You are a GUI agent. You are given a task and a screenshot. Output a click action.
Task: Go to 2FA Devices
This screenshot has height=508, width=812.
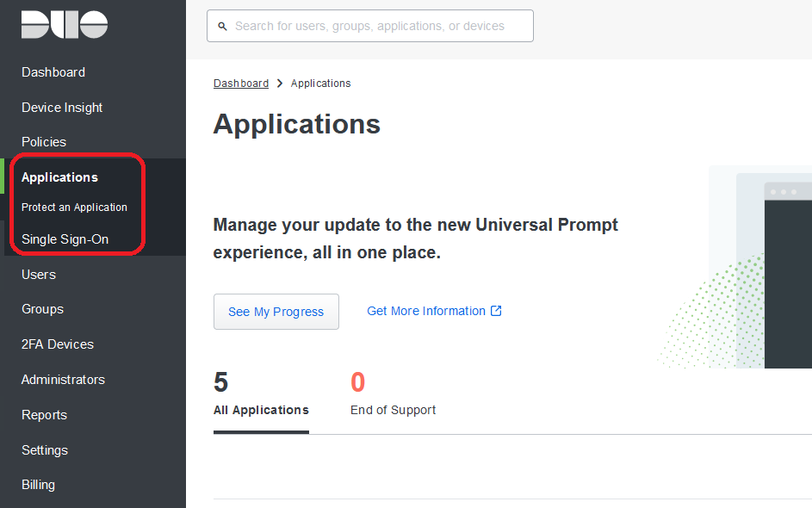tap(58, 344)
